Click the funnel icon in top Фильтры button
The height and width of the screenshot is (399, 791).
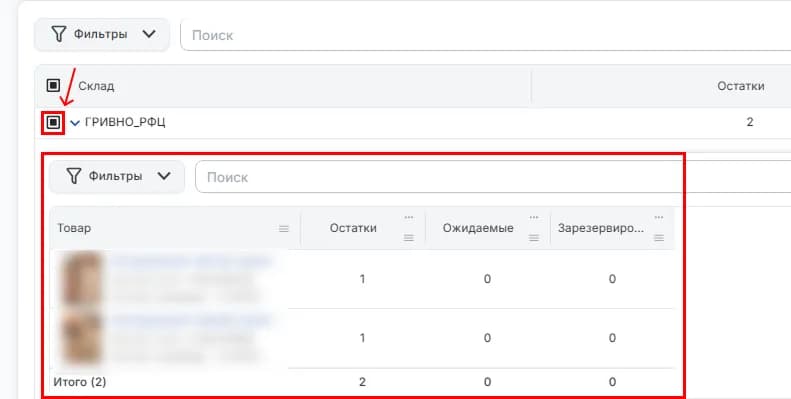tap(59, 34)
